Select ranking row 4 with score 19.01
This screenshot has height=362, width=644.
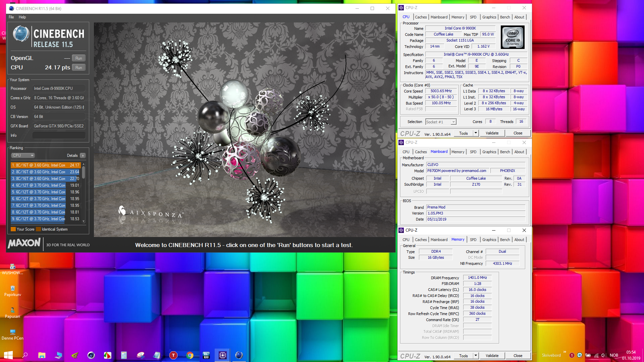tap(45, 185)
